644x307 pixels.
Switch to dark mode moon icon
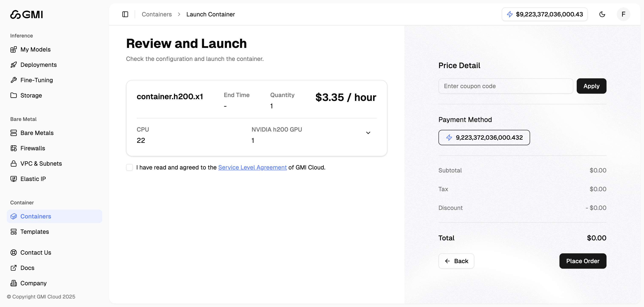point(602,14)
